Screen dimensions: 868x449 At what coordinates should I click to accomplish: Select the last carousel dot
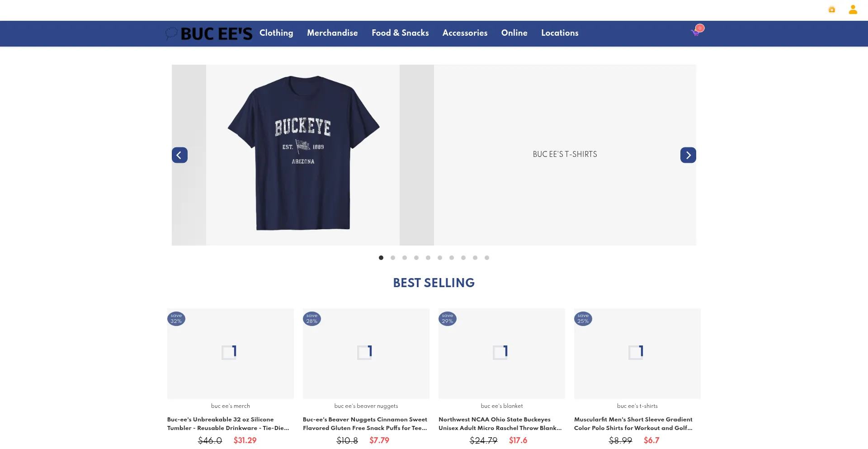coord(487,258)
